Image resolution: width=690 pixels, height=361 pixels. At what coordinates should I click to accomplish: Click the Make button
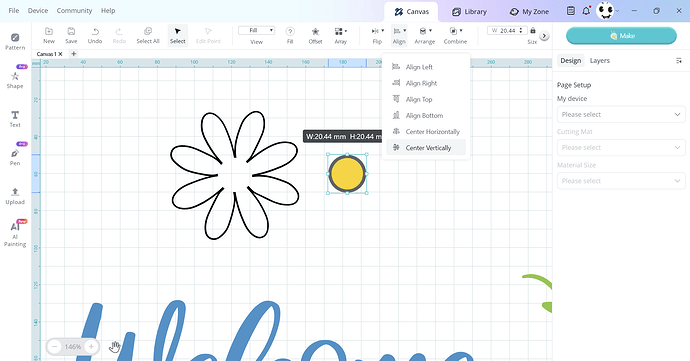621,36
